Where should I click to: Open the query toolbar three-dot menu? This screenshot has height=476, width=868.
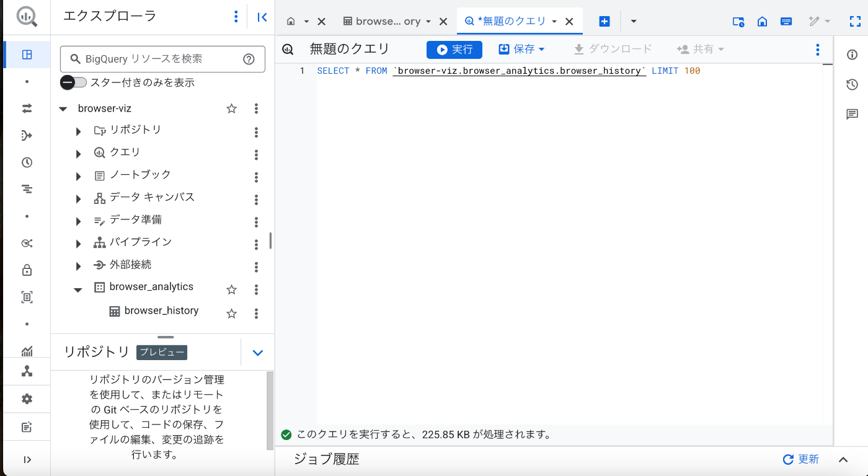point(818,50)
